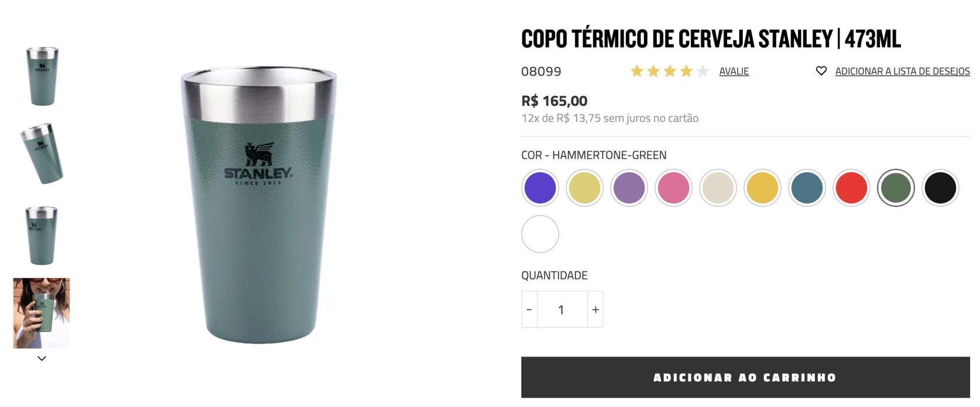This screenshot has width=980, height=407.
Task: Open the Avalie review link
Action: coord(734,71)
